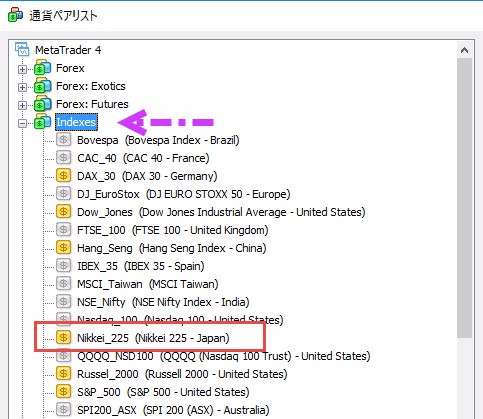The image size is (483, 419).
Task: Click the yellow DAX_30 symbol icon
Action: pos(63,176)
